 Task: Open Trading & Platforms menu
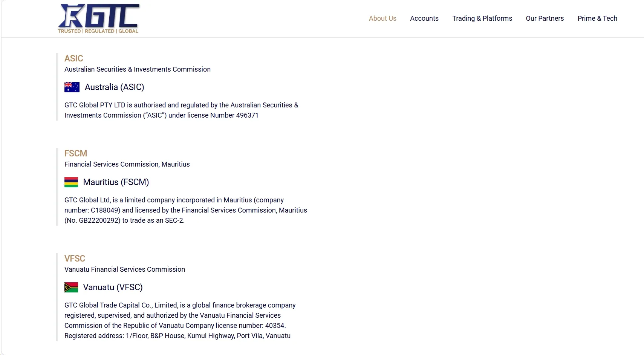(x=482, y=18)
